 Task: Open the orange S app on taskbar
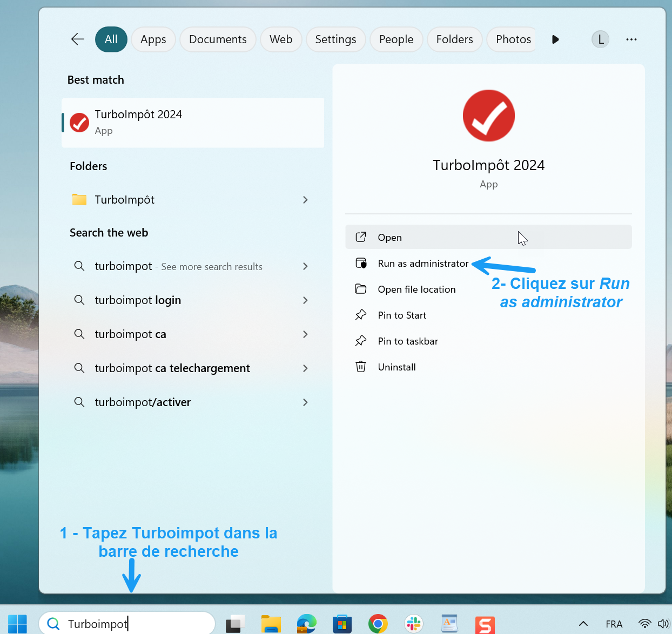pyautogui.click(x=485, y=625)
